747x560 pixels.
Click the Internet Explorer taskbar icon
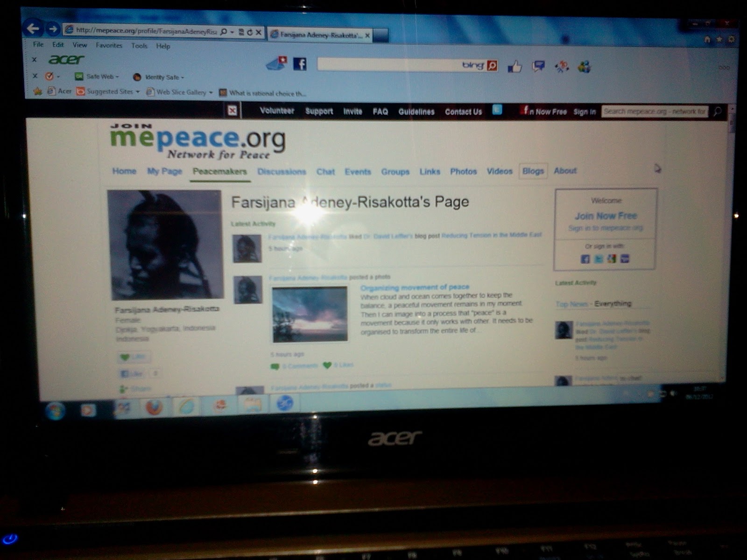coord(186,406)
